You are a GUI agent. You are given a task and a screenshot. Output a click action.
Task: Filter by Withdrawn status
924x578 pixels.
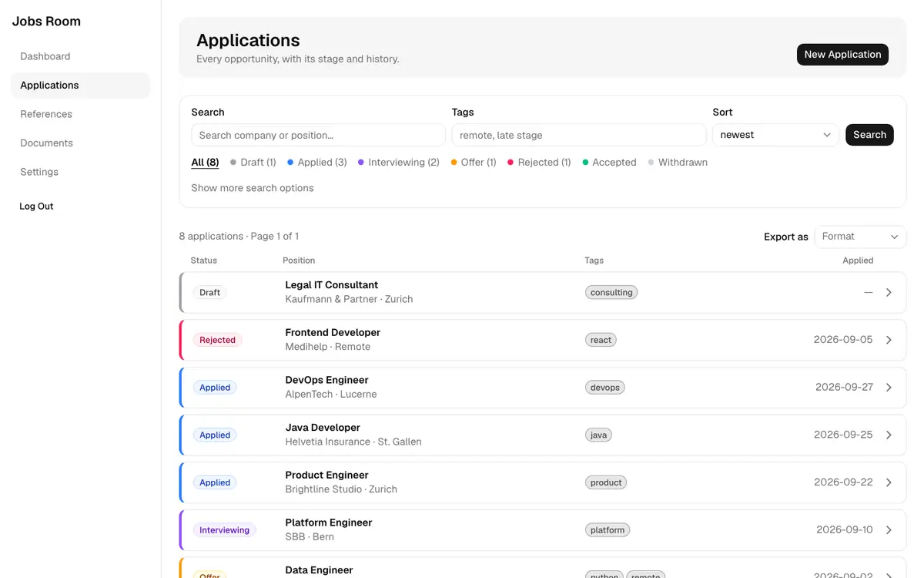[x=678, y=163]
